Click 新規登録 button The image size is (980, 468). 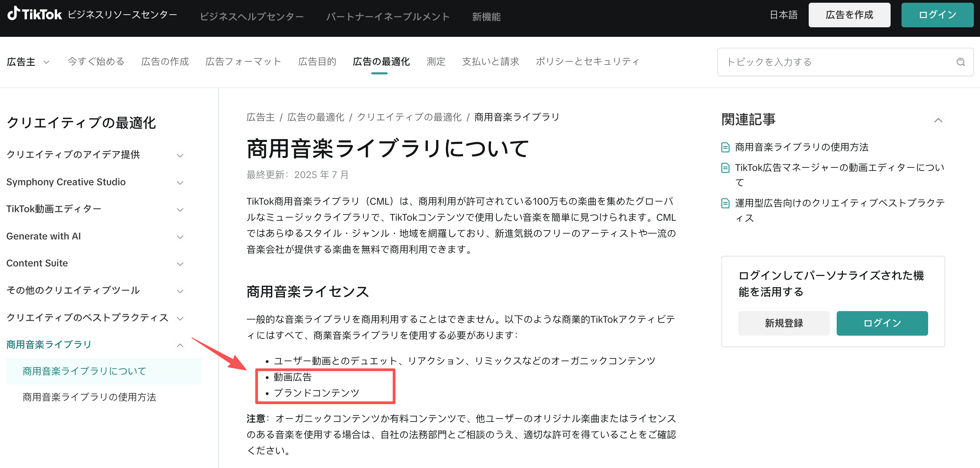[x=784, y=323]
